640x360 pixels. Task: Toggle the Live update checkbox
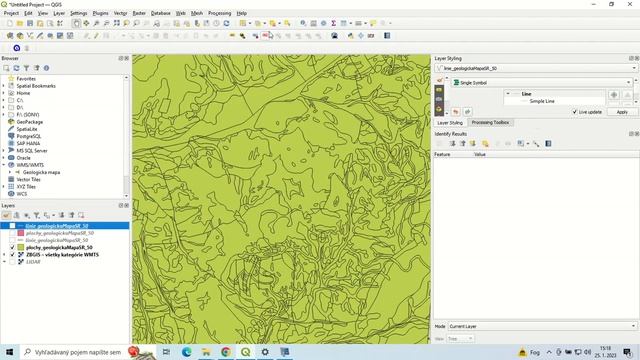tap(575, 112)
